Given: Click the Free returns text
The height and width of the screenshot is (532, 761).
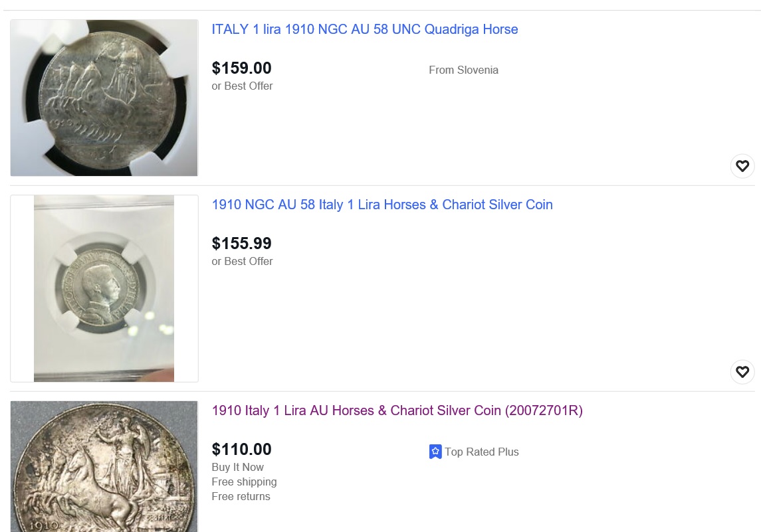Looking at the screenshot, I should coord(241,497).
